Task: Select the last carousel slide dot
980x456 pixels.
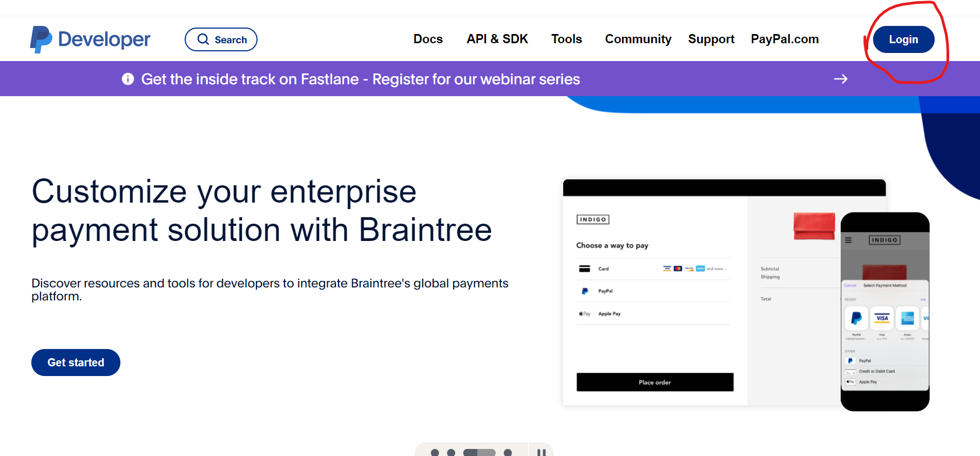Action: pos(508,453)
